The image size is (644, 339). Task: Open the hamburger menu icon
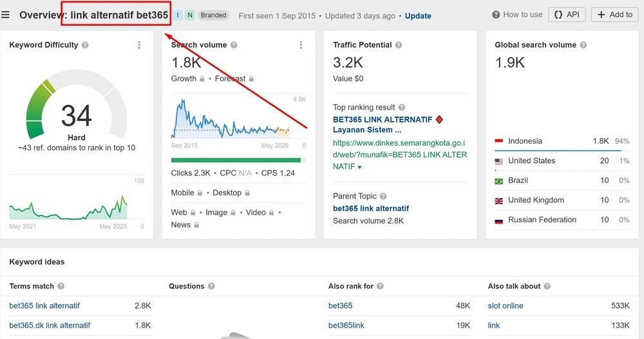coord(5,15)
